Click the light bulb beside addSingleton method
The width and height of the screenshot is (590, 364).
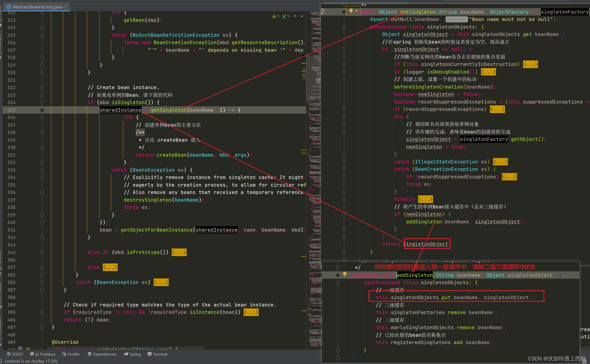click(345, 274)
